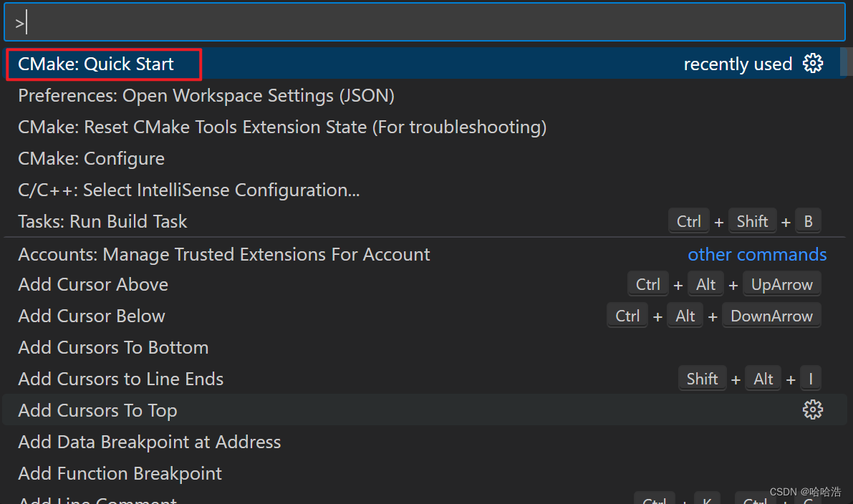Image resolution: width=853 pixels, height=504 pixels.
Task: Select CMake: Quick Start command
Action: coord(100,64)
